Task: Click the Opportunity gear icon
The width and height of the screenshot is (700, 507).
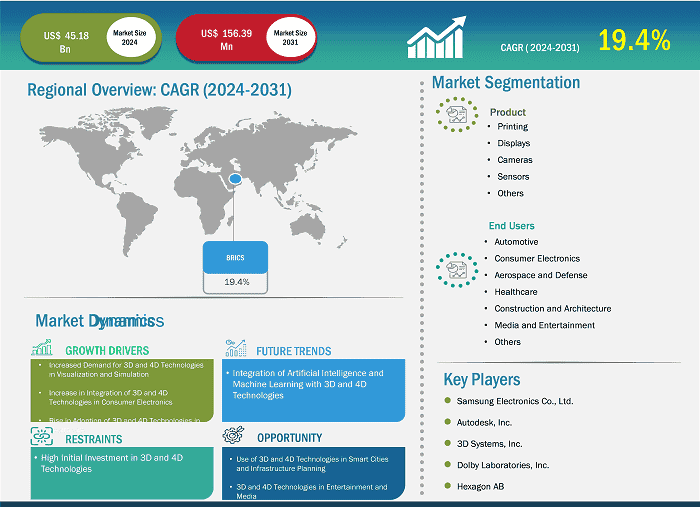Action: tap(233, 434)
